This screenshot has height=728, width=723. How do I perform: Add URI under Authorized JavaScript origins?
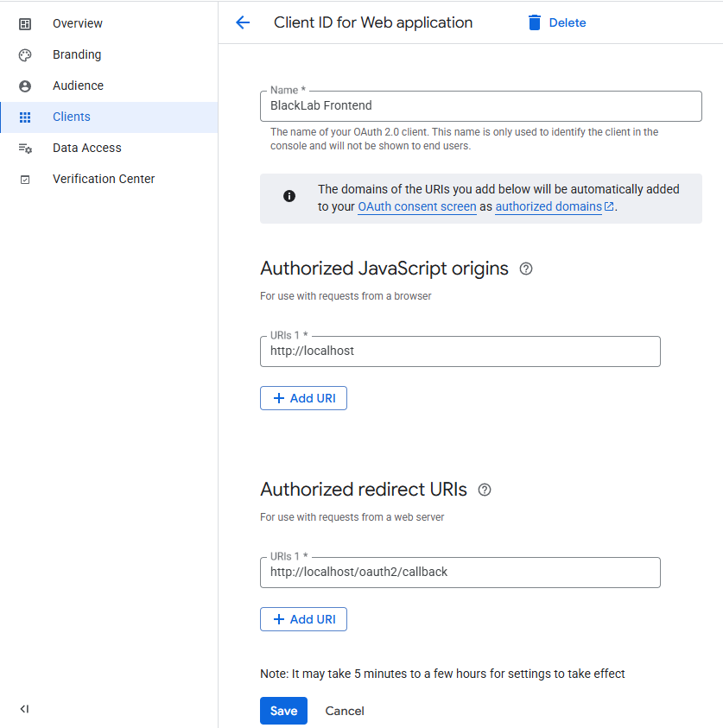(303, 398)
